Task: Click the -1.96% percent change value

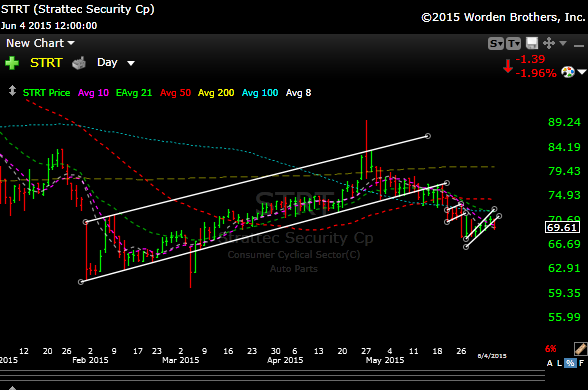Action: 536,73
